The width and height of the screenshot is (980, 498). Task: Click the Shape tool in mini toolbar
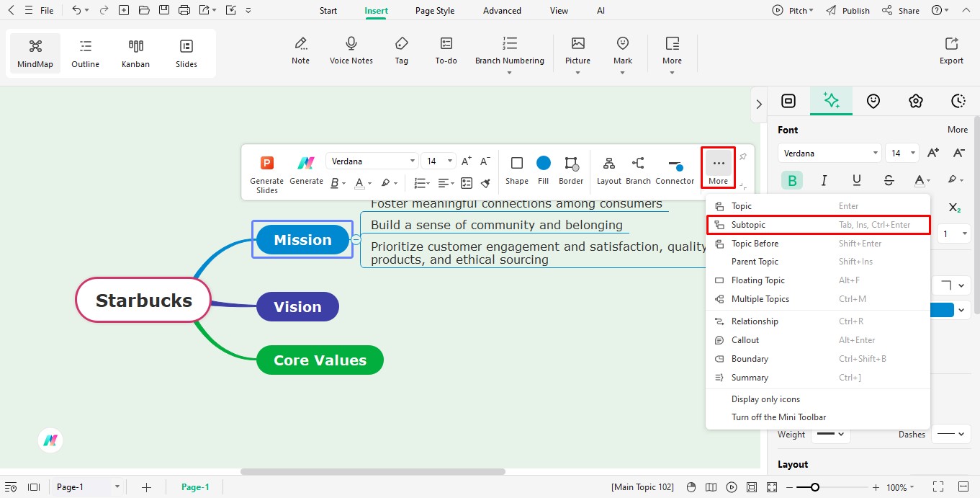pyautogui.click(x=516, y=171)
